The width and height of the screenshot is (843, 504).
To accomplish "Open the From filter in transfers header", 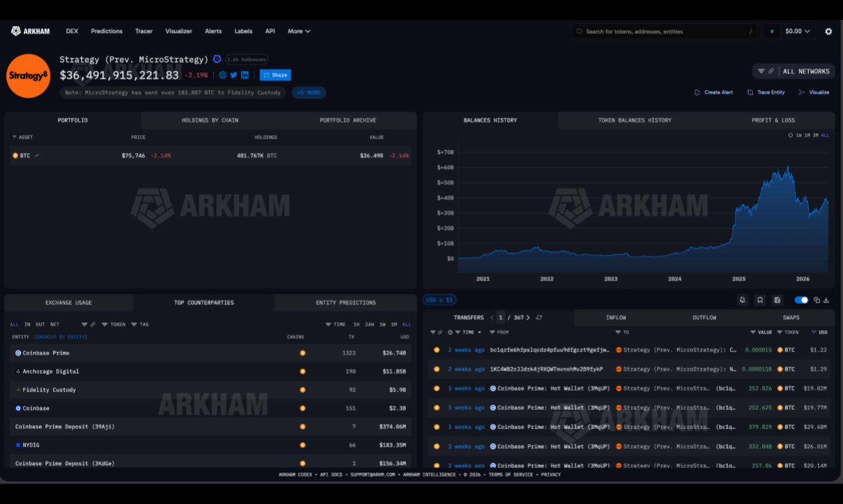I will tap(499, 332).
